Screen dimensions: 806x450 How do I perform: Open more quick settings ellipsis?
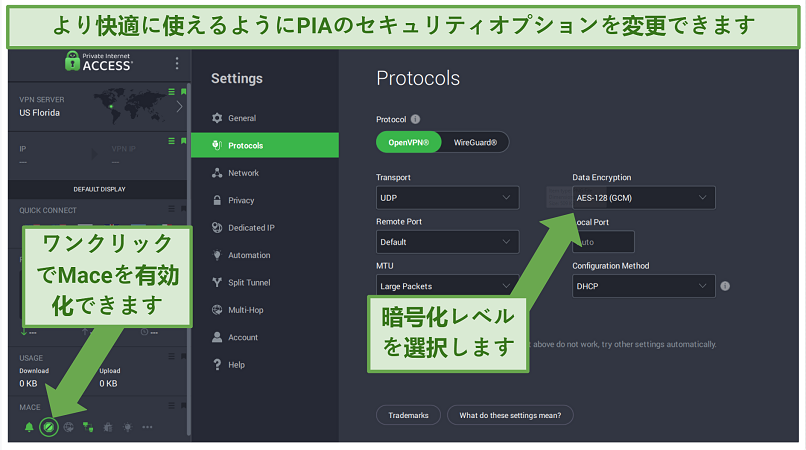(147, 427)
